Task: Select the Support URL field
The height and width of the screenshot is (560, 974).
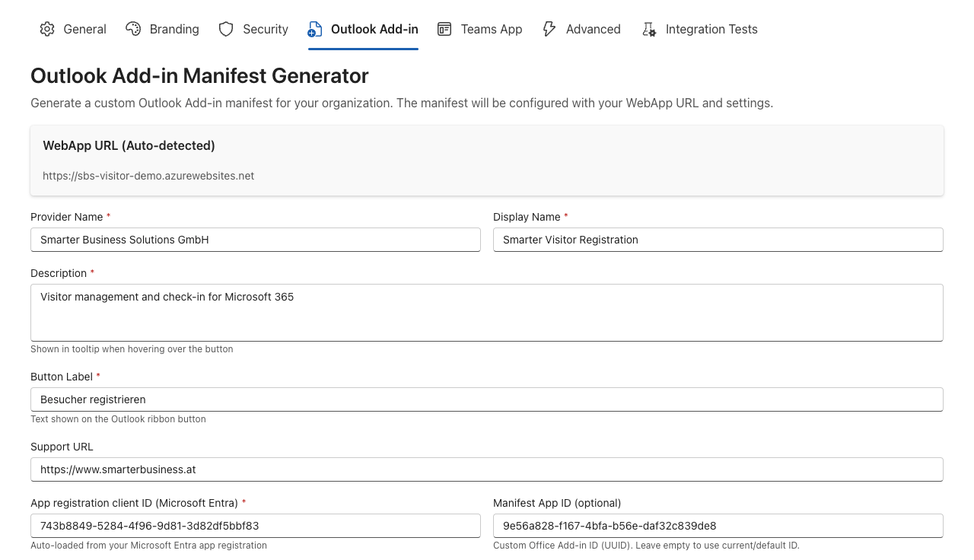Action: (x=487, y=469)
